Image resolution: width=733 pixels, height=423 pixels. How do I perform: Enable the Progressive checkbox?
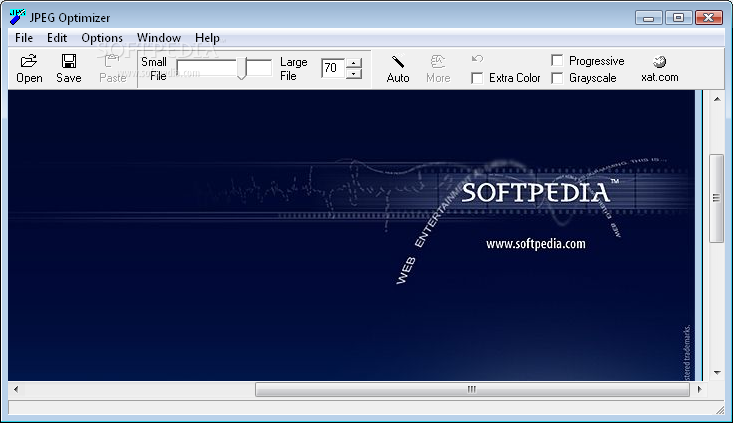click(557, 60)
